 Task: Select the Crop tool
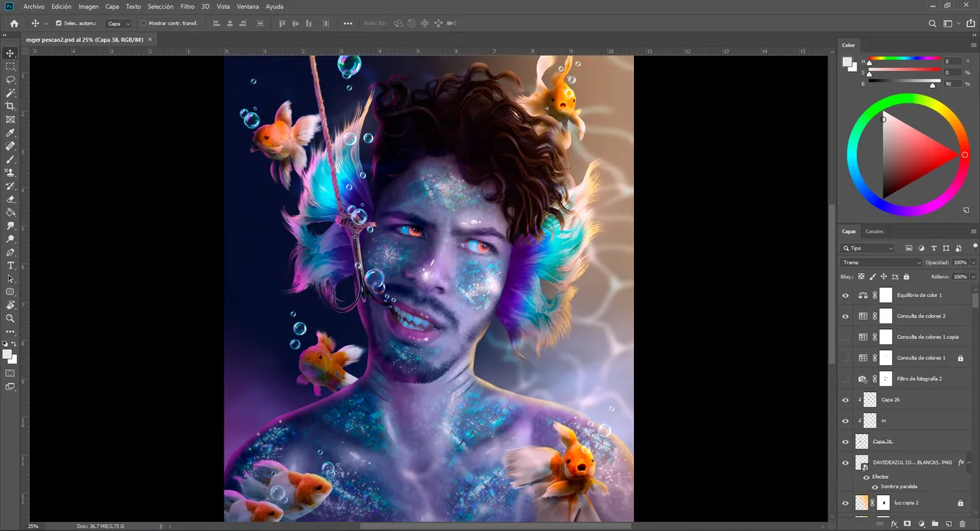pos(11,106)
